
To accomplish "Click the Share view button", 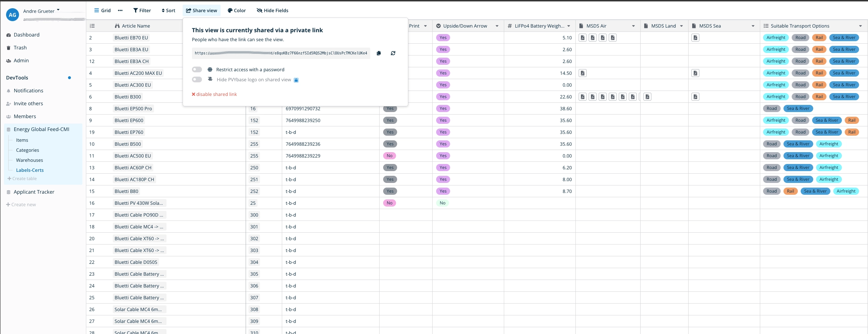I will click(202, 10).
